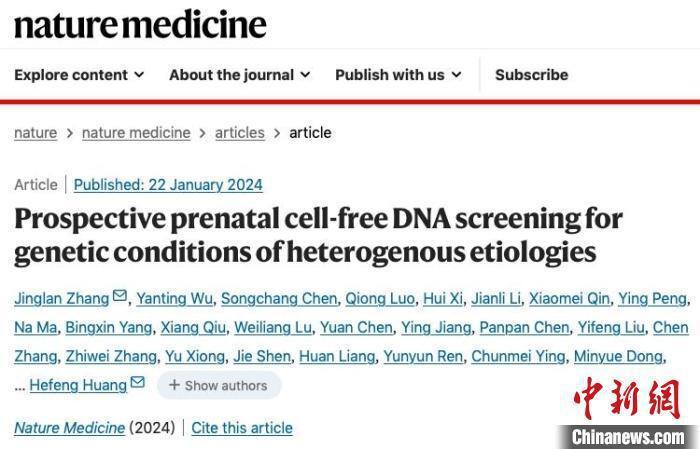This screenshot has height=449, width=700.
Task: Open the nature medicine breadcrumb link
Action: point(135,132)
